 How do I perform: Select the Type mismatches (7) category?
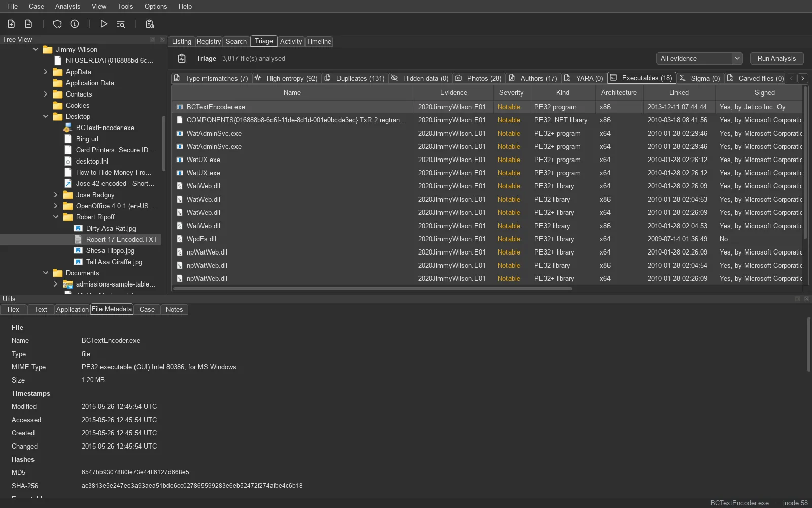pyautogui.click(x=211, y=78)
